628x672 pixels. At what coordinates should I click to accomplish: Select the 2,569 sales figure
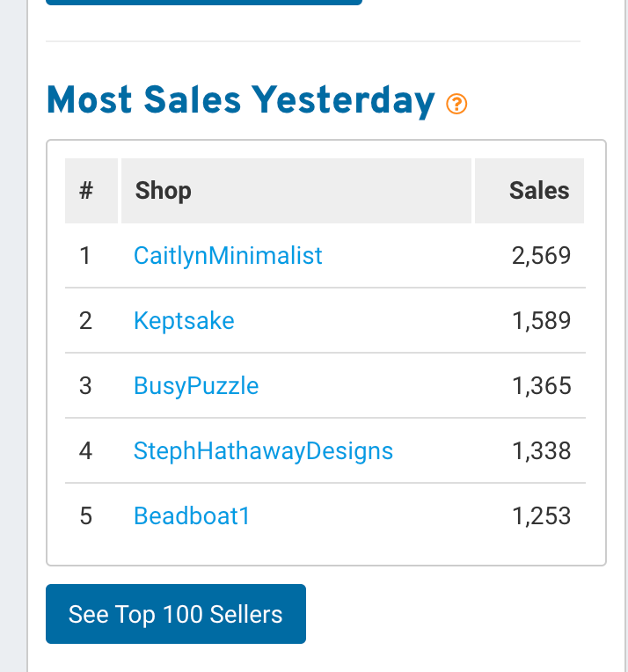[x=541, y=256]
